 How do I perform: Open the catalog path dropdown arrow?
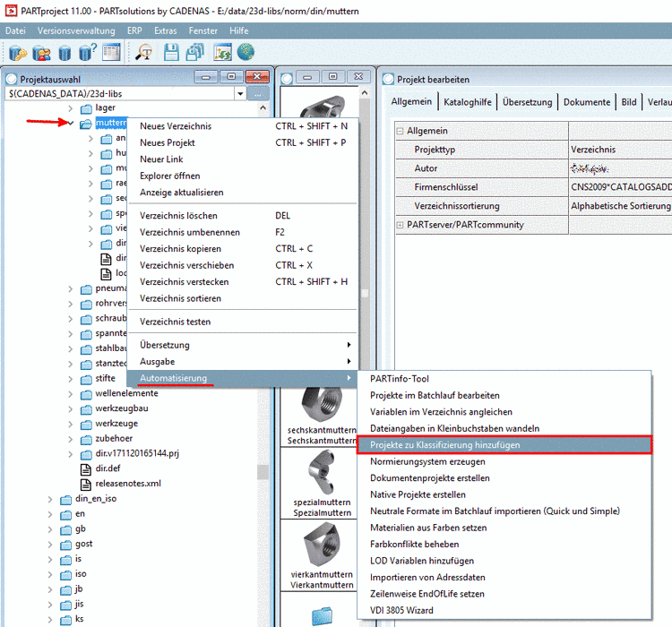(240, 94)
